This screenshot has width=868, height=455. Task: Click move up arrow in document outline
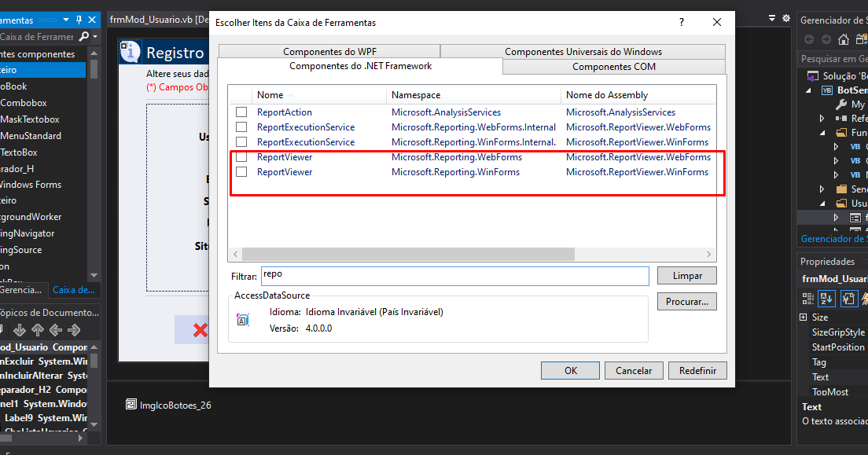coord(38,330)
